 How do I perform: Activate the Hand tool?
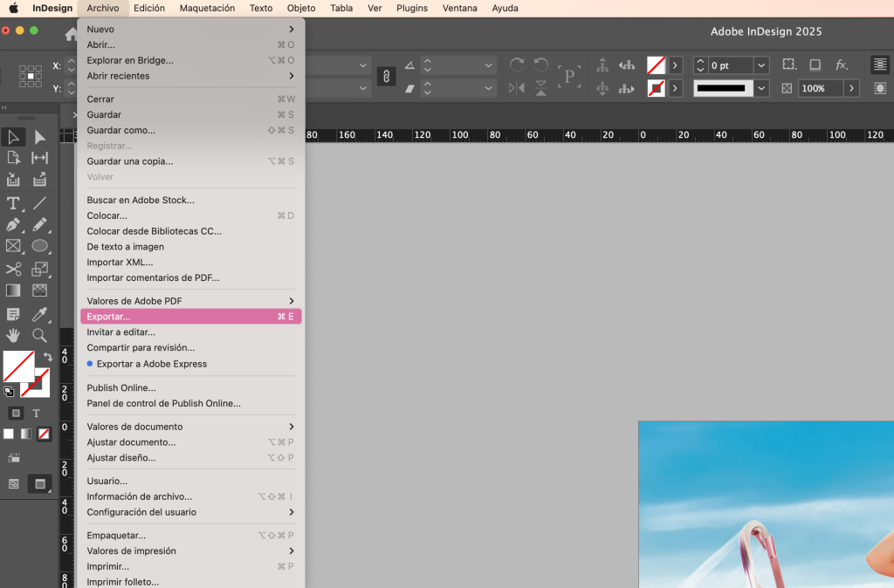[13, 336]
